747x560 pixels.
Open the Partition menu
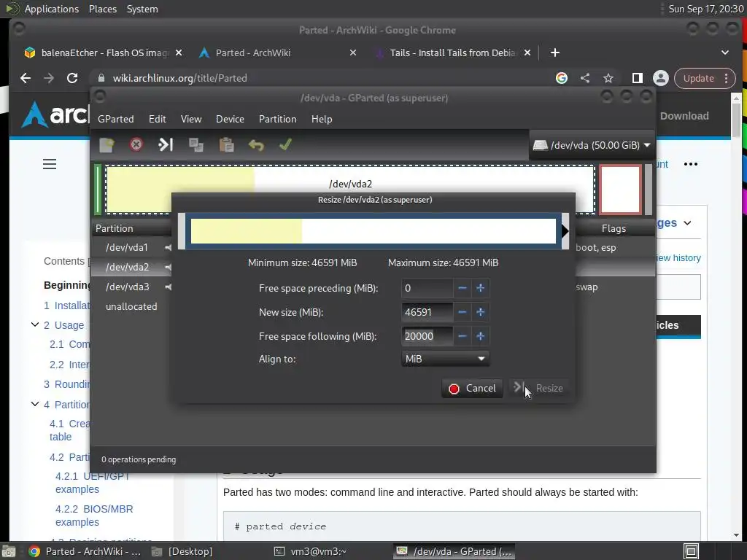pos(278,119)
